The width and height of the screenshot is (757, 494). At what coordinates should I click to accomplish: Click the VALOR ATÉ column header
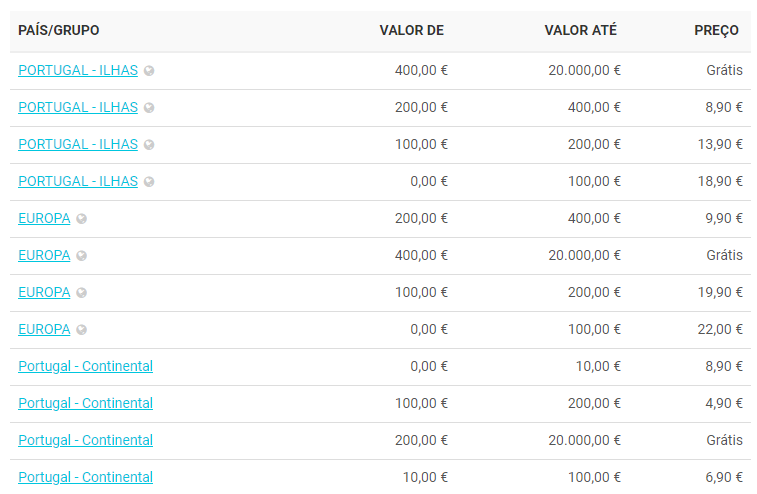pos(580,30)
